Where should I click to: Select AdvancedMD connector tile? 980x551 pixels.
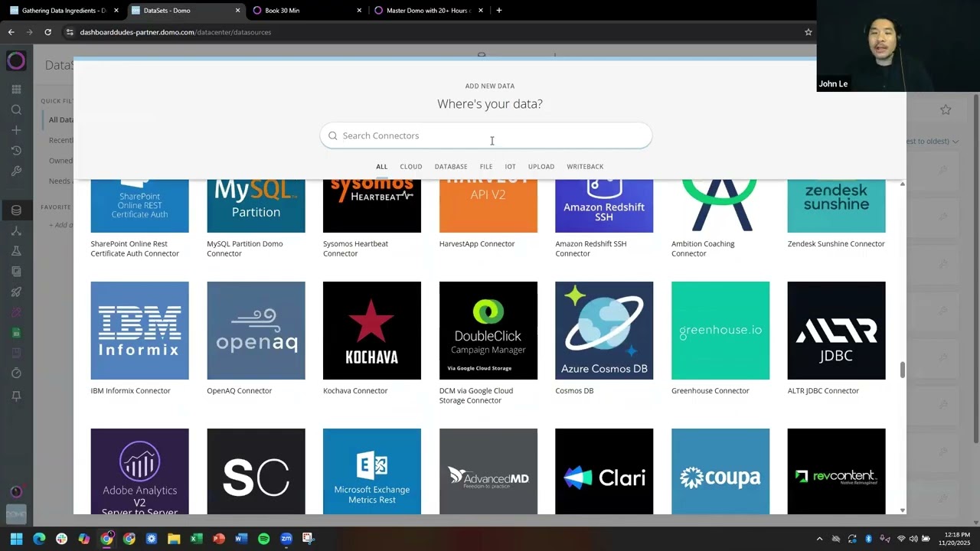tap(488, 471)
